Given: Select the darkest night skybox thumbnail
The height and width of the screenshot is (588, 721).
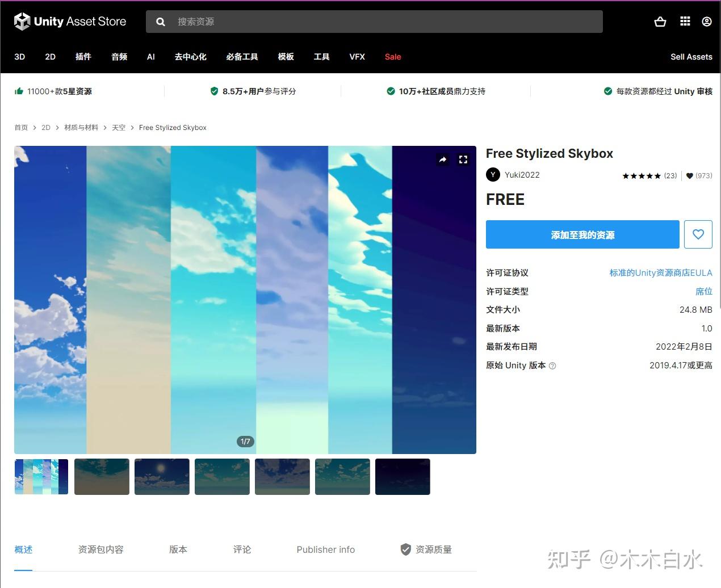Looking at the screenshot, I should 403,476.
